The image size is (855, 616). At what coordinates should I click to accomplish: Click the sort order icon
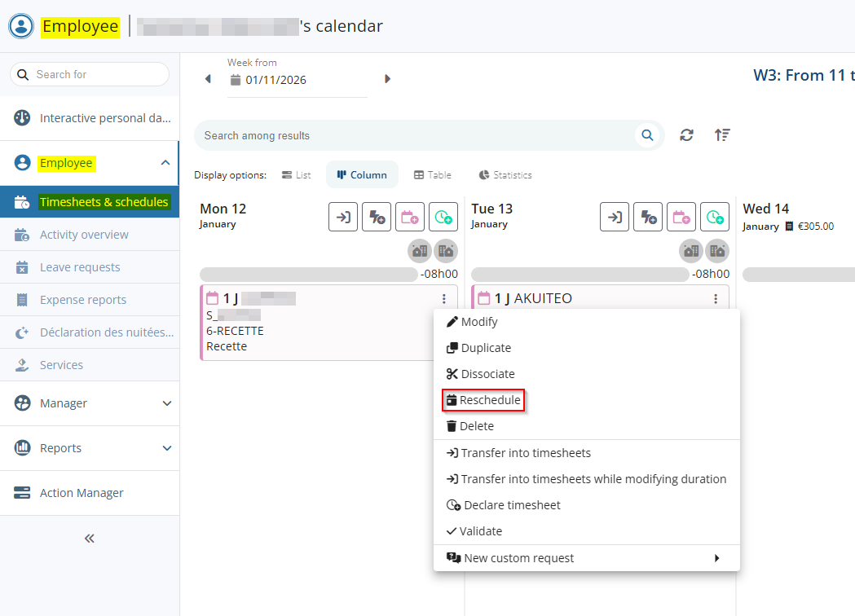(722, 135)
